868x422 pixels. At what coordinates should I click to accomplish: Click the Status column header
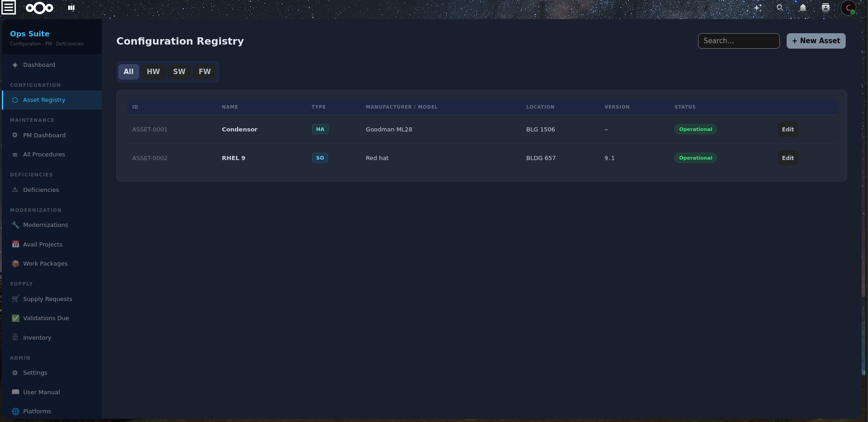685,107
